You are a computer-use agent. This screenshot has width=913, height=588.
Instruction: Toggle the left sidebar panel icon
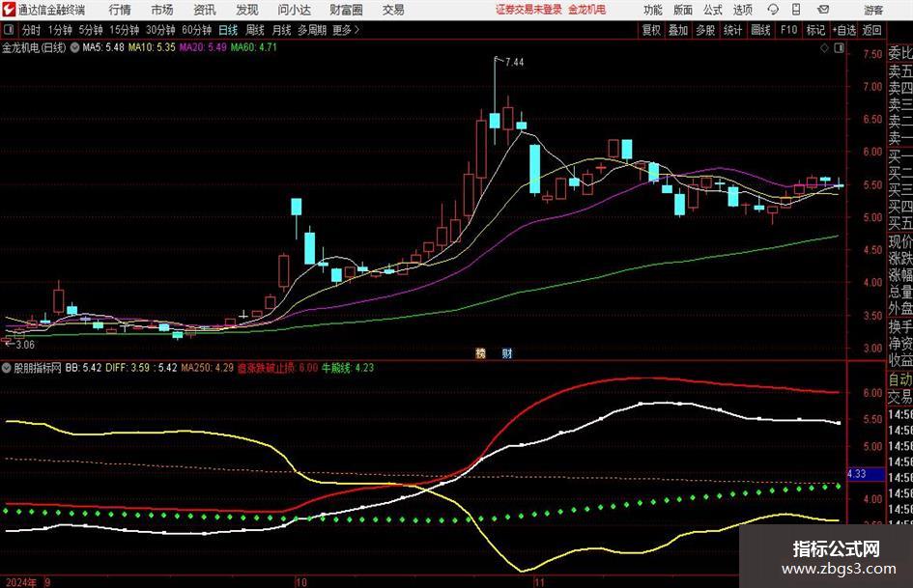point(8,30)
